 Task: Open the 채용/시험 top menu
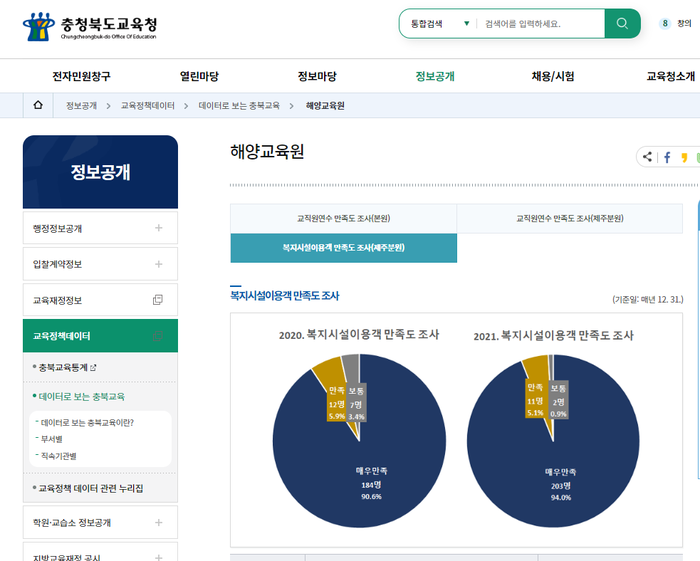pos(552,76)
